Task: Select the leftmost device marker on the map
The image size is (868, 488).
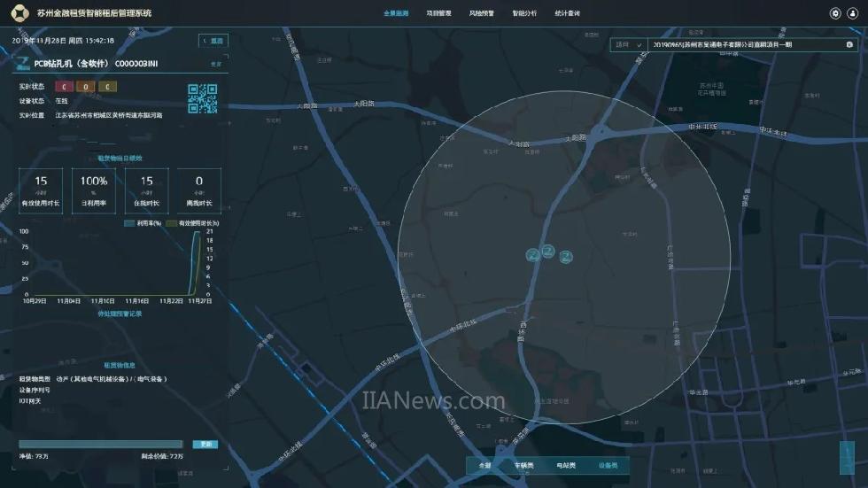Action: [x=533, y=255]
